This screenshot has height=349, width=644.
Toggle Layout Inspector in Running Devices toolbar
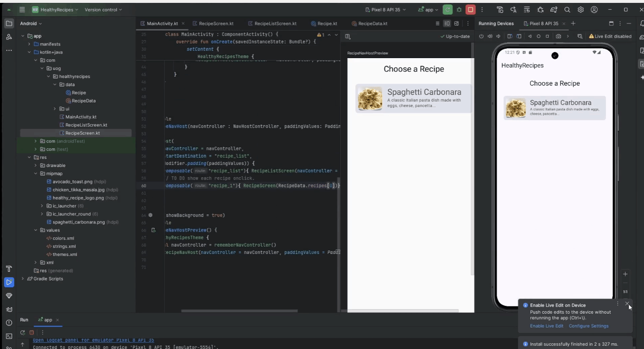click(580, 36)
